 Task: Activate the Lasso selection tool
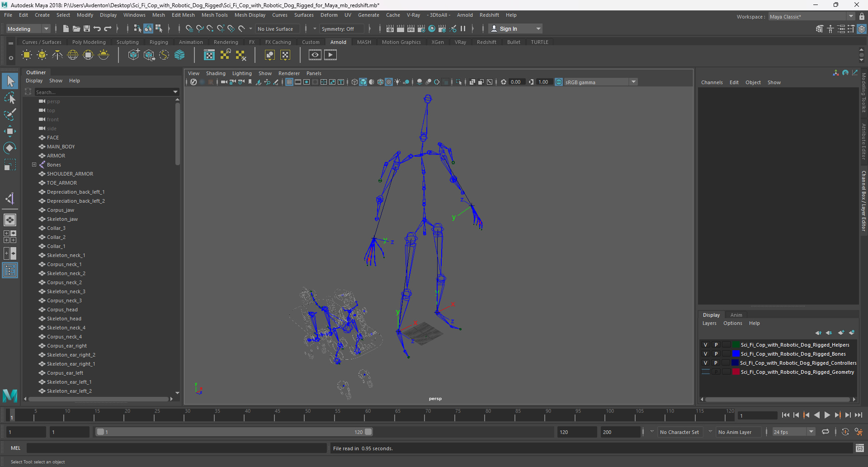point(9,98)
